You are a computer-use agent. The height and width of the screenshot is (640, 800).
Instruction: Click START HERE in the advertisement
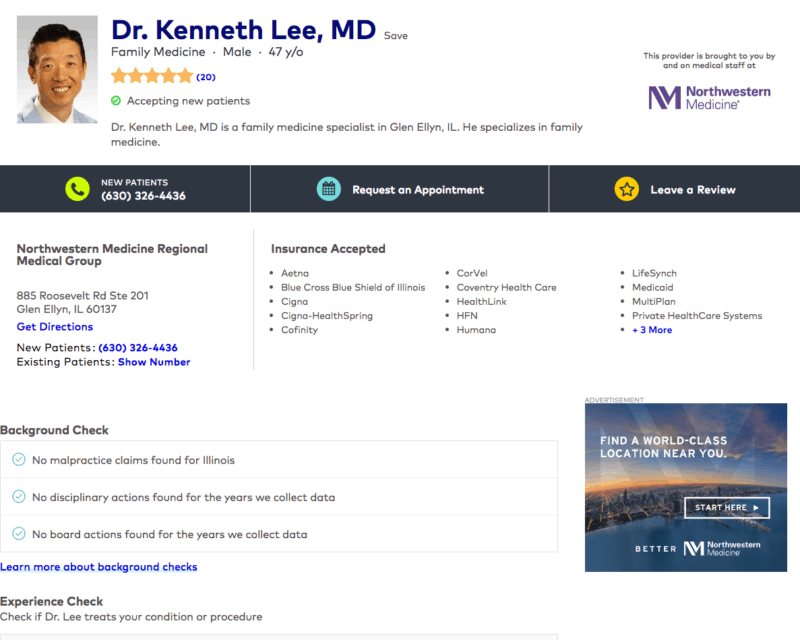pyautogui.click(x=727, y=507)
